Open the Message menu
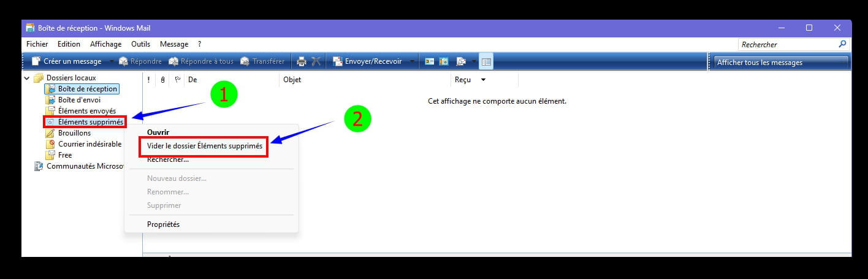Image resolution: width=868 pixels, height=279 pixels. pos(174,44)
